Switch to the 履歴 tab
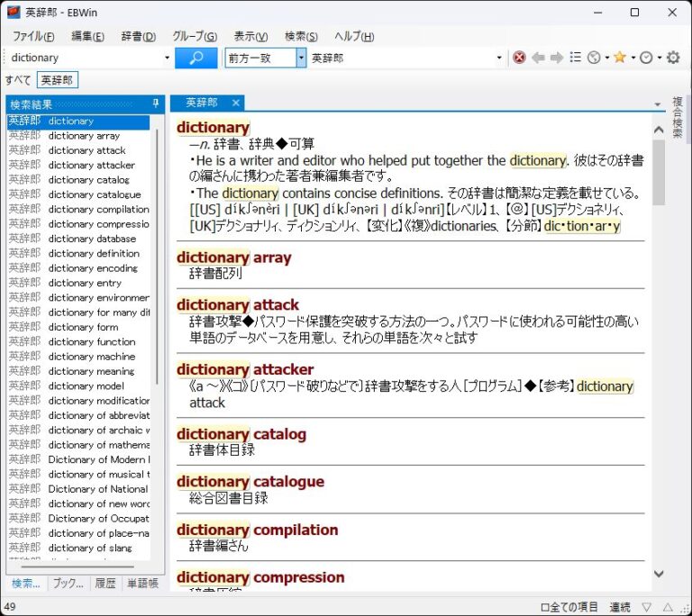 [x=105, y=583]
